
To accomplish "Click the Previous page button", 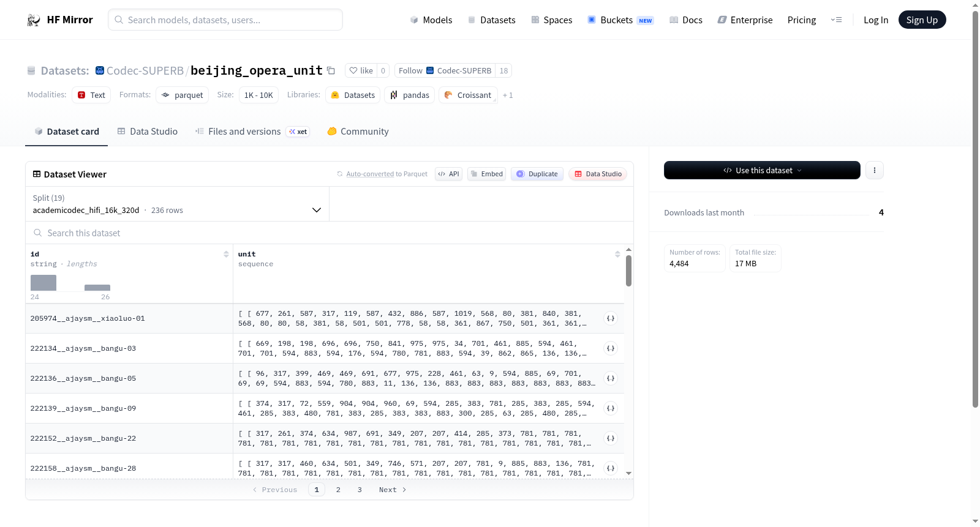I will pos(275,490).
